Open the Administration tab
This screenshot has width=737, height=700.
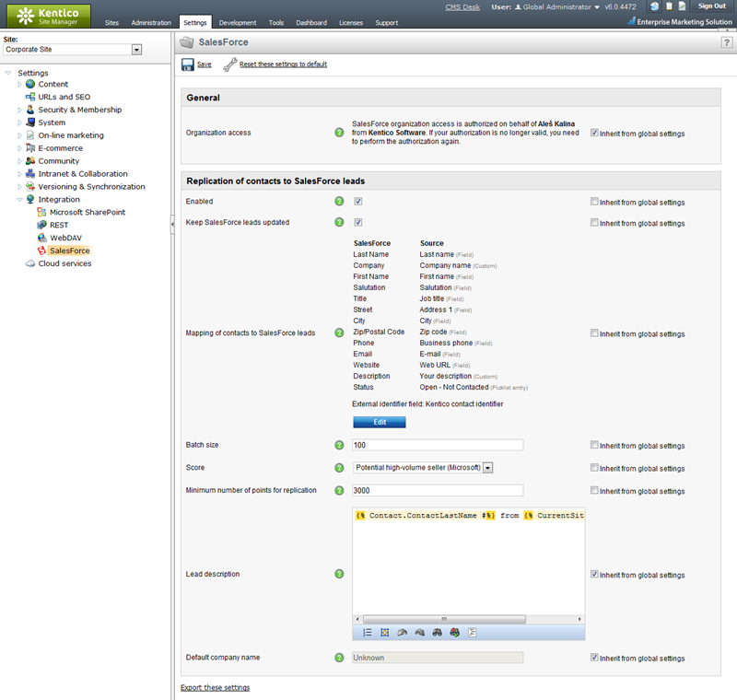click(x=151, y=22)
